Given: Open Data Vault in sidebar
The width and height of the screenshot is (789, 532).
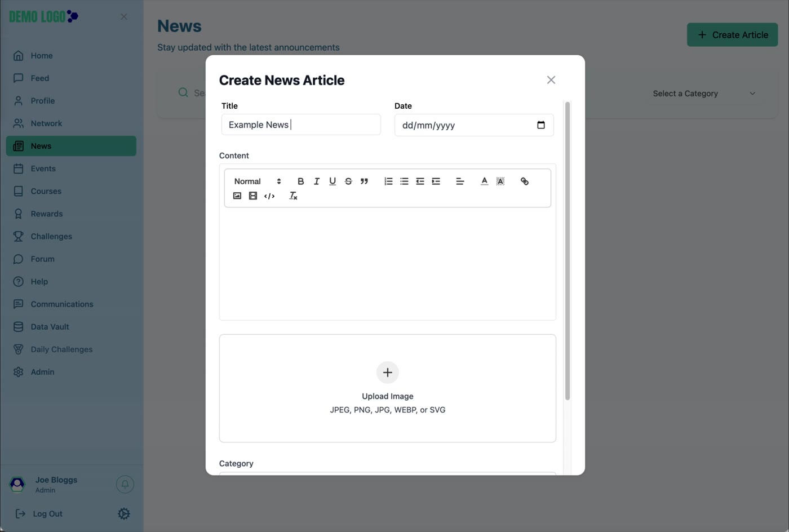Looking at the screenshot, I should point(71,327).
